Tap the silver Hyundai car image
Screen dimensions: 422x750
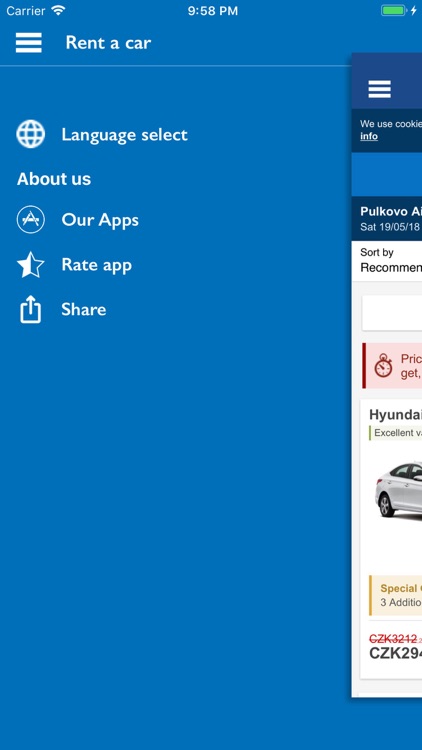pyautogui.click(x=398, y=489)
